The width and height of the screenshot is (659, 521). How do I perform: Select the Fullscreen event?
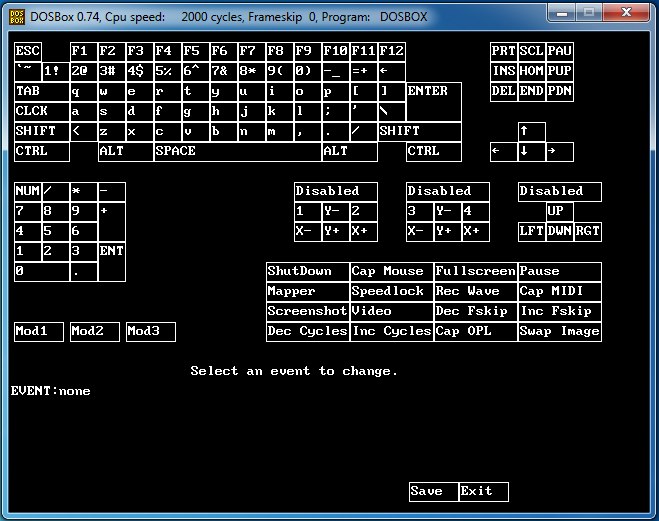click(476, 272)
